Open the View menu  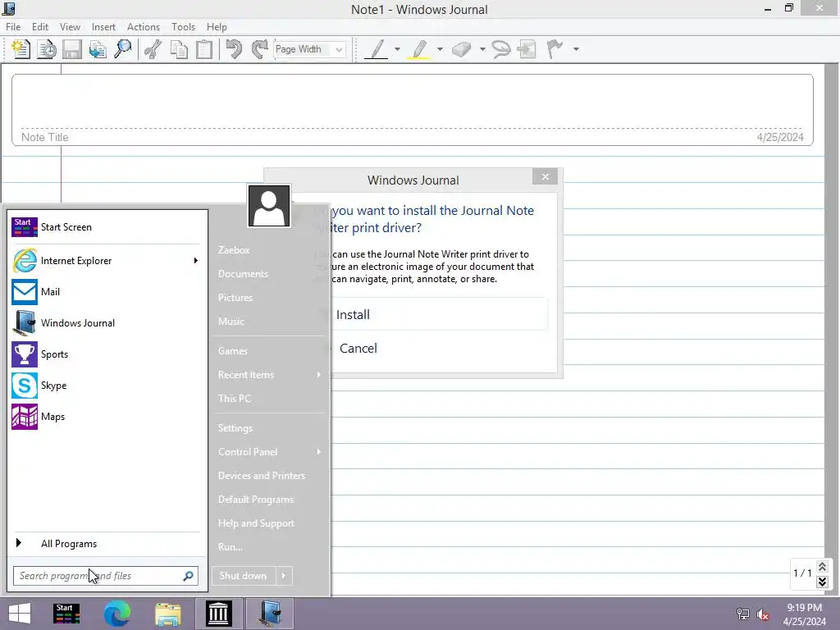click(x=70, y=27)
